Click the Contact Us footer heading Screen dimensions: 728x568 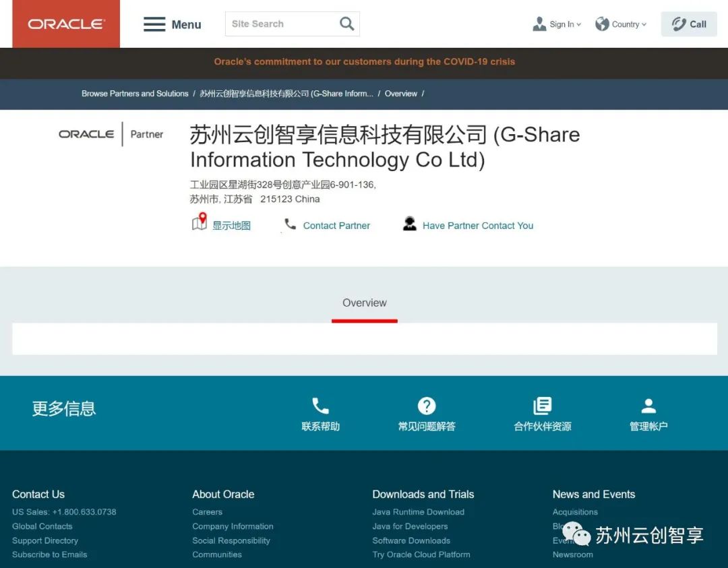pyautogui.click(x=38, y=494)
